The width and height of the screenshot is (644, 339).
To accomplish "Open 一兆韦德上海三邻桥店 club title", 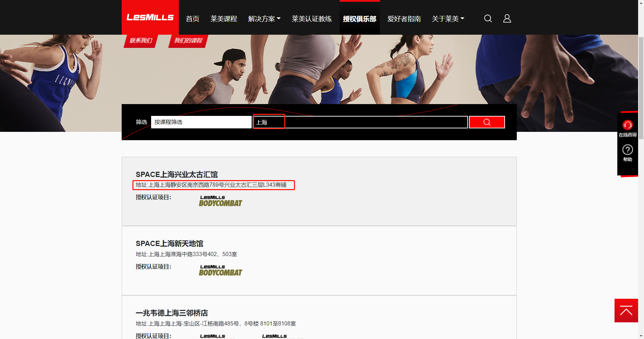I will [x=172, y=313].
